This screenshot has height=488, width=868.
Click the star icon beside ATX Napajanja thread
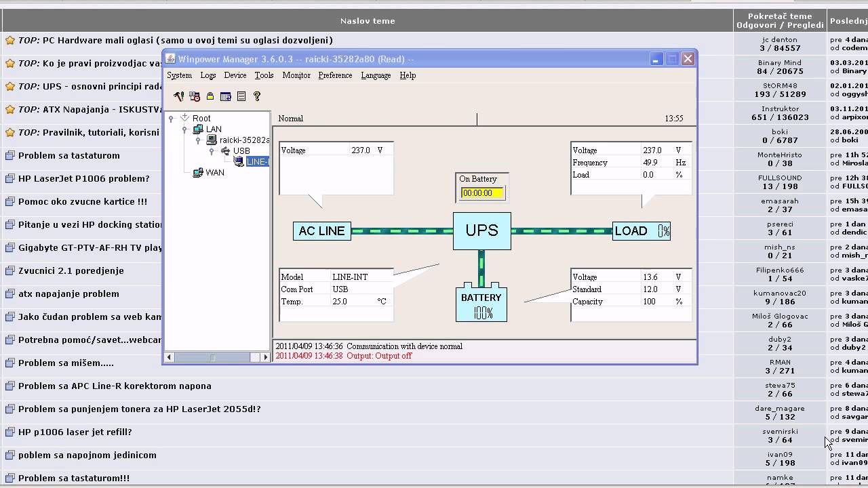9,110
